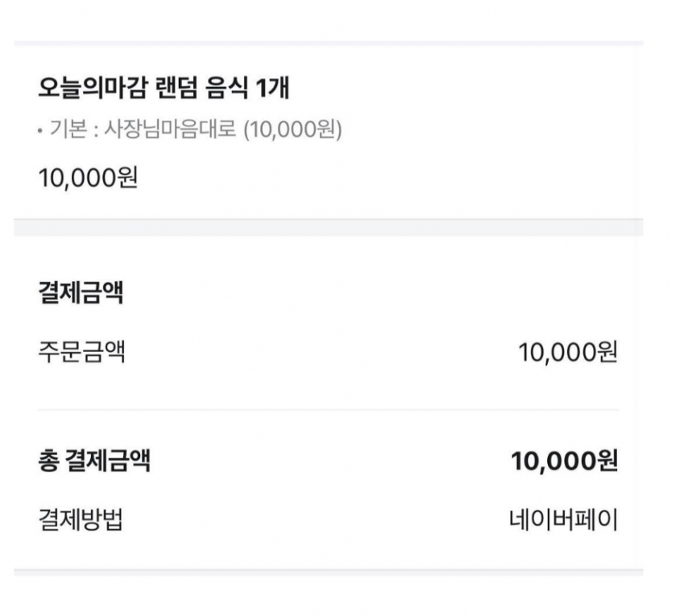
Task: Click the 결제방법 label
Action: pyautogui.click(x=81, y=520)
